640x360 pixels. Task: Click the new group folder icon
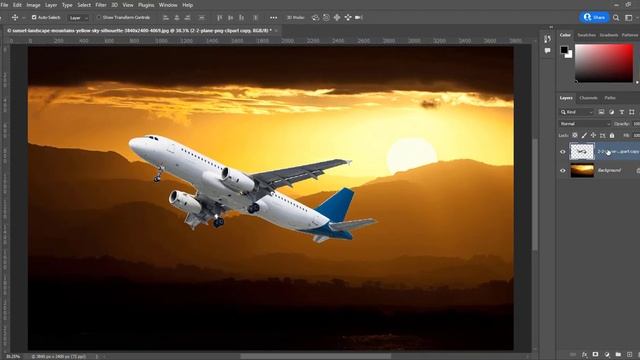click(618, 354)
